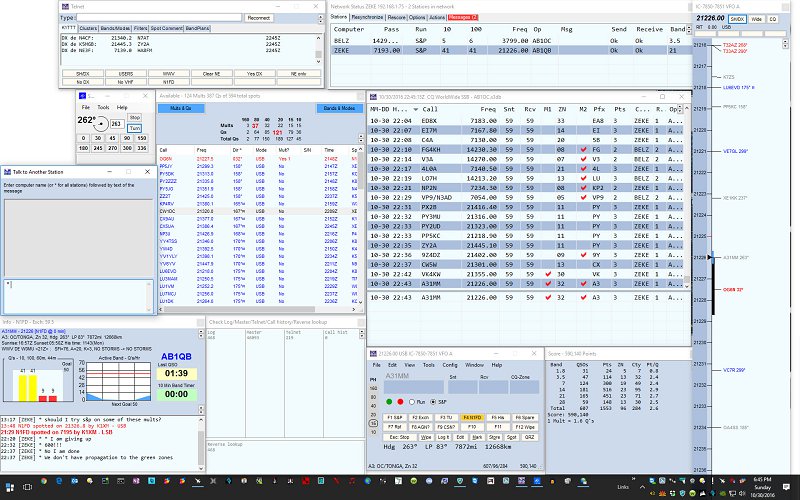
Task: Click the Telnet list scroll down arrow
Action: (318, 61)
